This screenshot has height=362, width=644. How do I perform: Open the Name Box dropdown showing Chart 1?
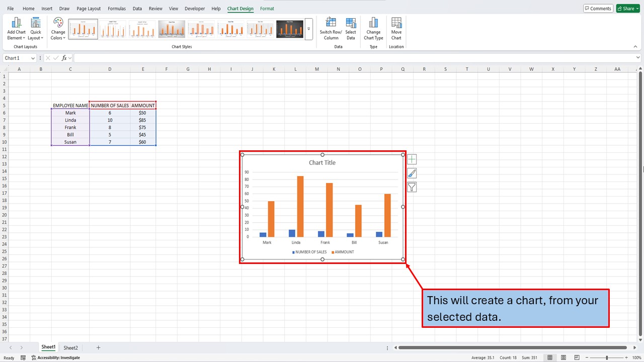[x=33, y=58]
